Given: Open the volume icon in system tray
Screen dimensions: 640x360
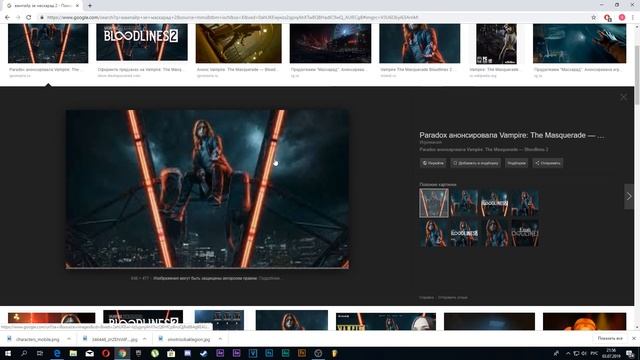Looking at the screenshot, I should tap(584, 353).
